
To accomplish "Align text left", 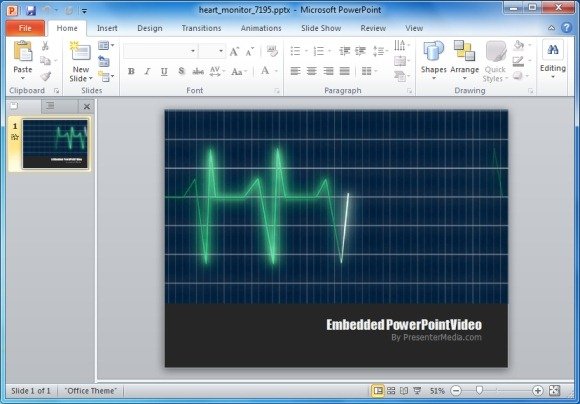I will coord(295,71).
